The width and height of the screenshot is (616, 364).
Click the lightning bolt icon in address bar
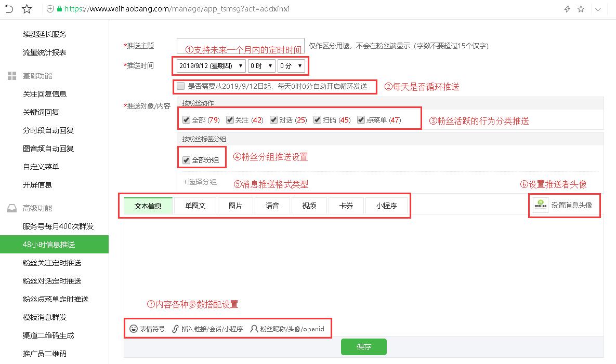[x=567, y=9]
